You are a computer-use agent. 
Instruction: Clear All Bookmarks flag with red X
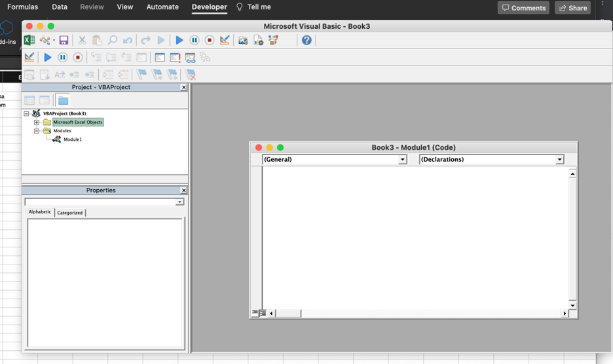click(x=191, y=74)
